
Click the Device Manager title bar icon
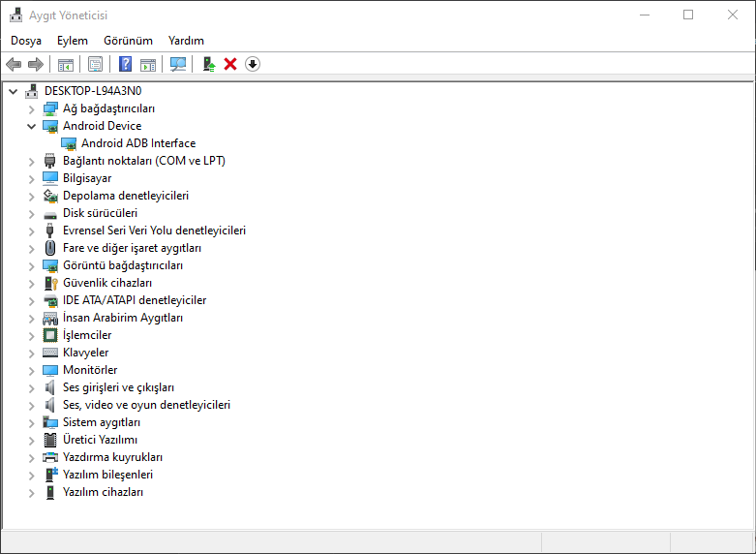click(x=15, y=15)
